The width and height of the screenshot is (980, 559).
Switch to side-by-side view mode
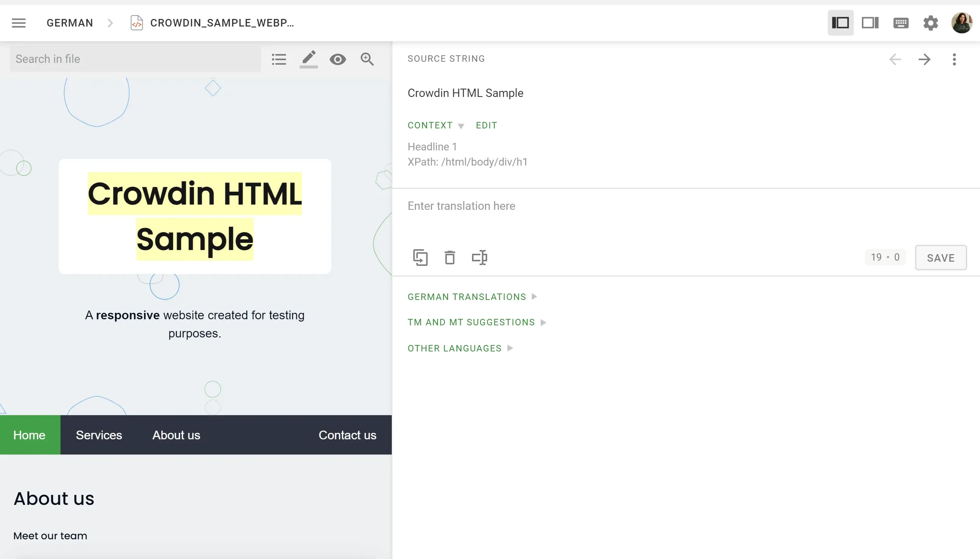pyautogui.click(x=870, y=23)
